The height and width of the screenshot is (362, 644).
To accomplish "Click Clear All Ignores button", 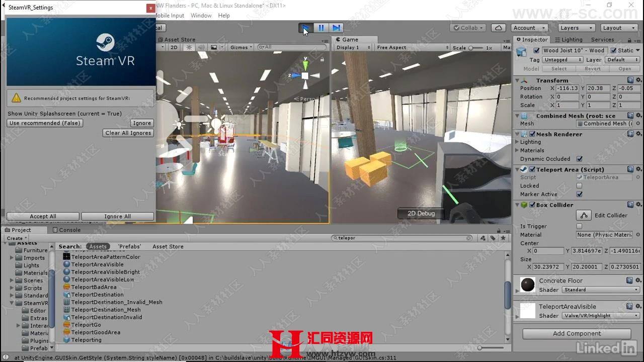I will coord(128,133).
